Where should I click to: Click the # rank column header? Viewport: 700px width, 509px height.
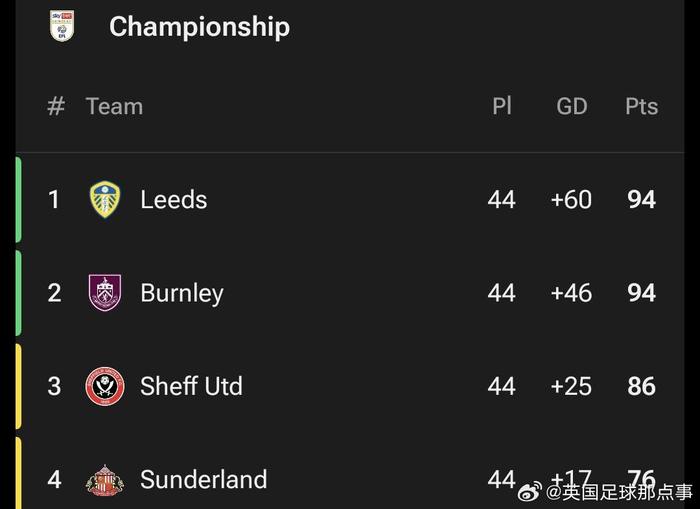point(56,106)
